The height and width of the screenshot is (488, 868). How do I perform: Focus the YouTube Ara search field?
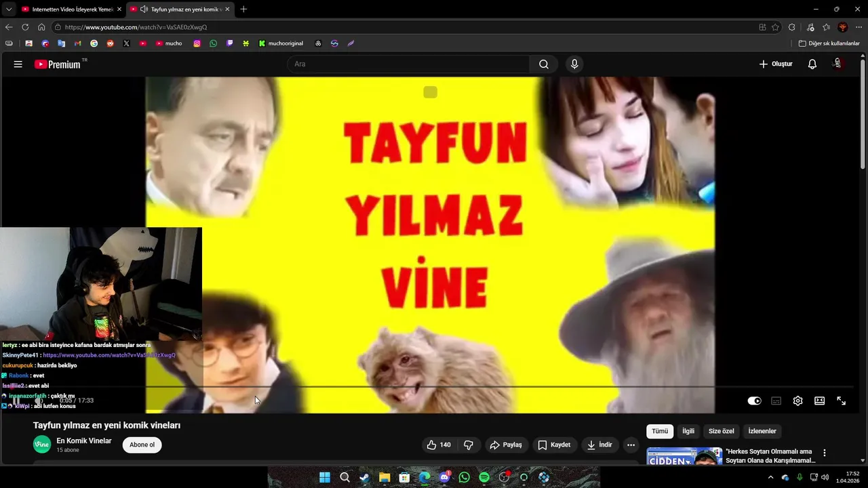click(x=408, y=64)
